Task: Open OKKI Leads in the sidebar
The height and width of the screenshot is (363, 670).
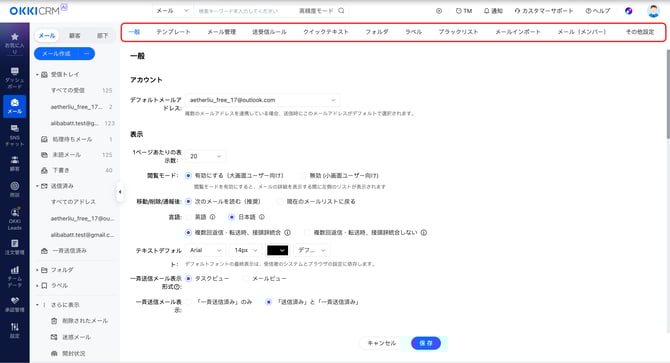Action: (x=15, y=219)
